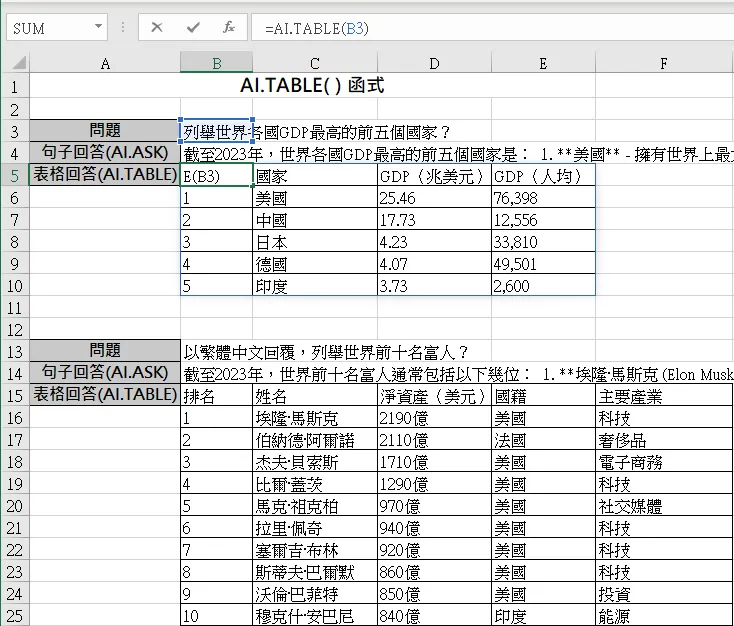The width and height of the screenshot is (734, 626).
Task: Click the cell '社交媒體'
Action: pos(664,506)
